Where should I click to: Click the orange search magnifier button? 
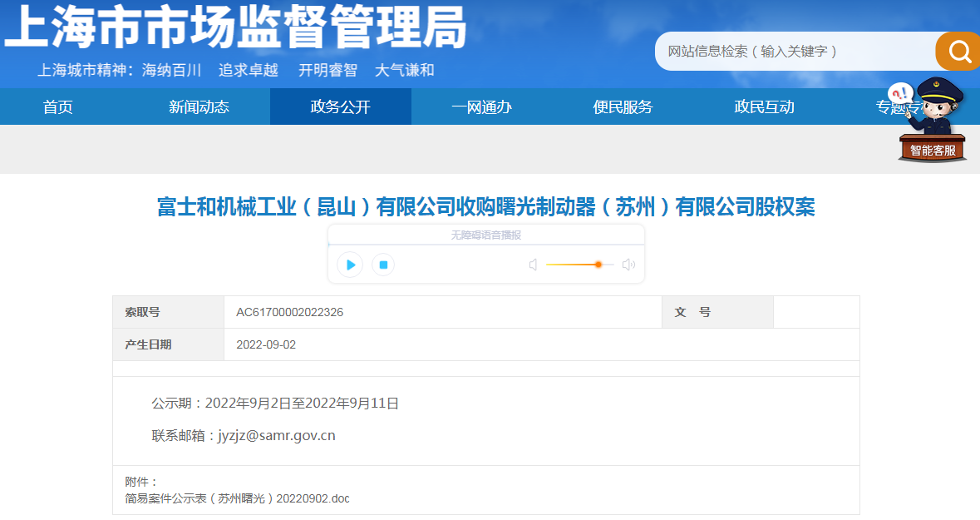click(958, 52)
